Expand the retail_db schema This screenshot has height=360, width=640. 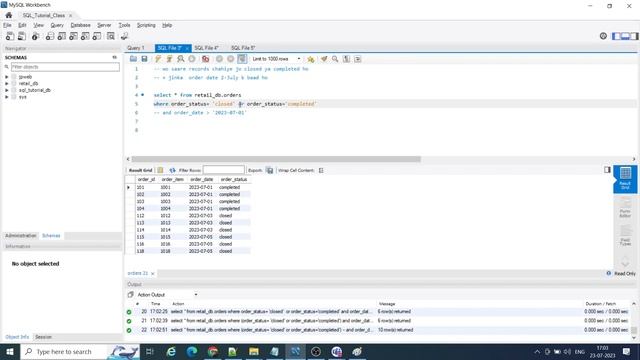7,83
